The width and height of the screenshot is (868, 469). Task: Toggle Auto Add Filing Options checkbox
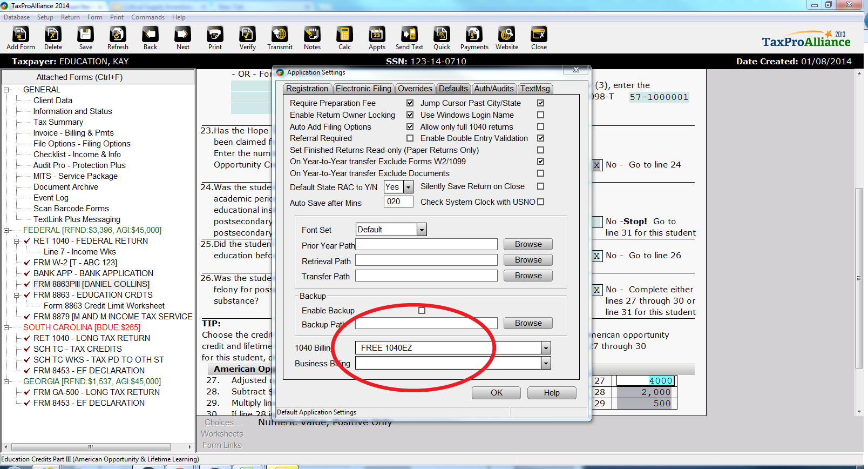(x=410, y=126)
